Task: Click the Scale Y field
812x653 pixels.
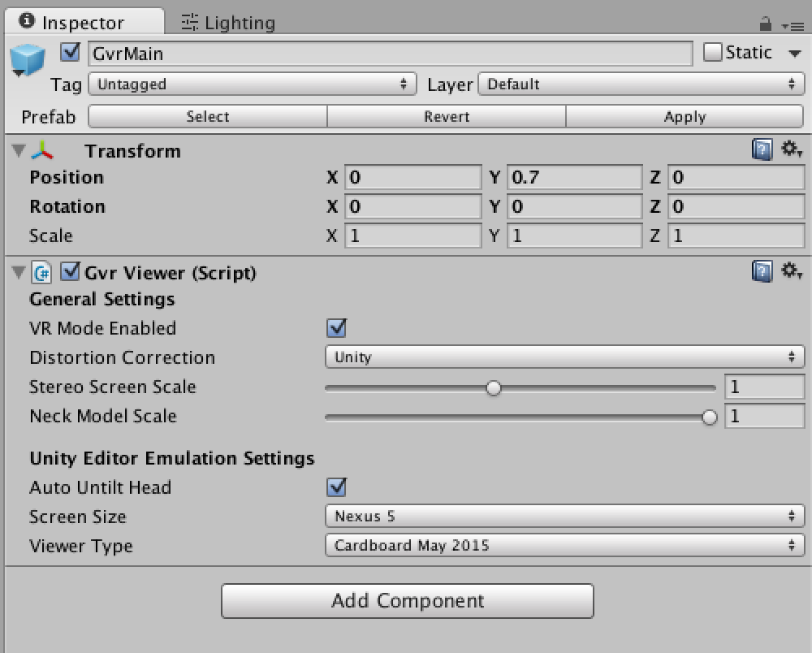Action: [574, 236]
